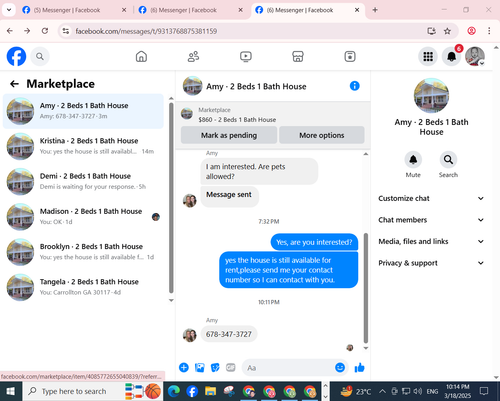Open Chrome three-dot menu
The image size is (500, 401).
(489, 31)
